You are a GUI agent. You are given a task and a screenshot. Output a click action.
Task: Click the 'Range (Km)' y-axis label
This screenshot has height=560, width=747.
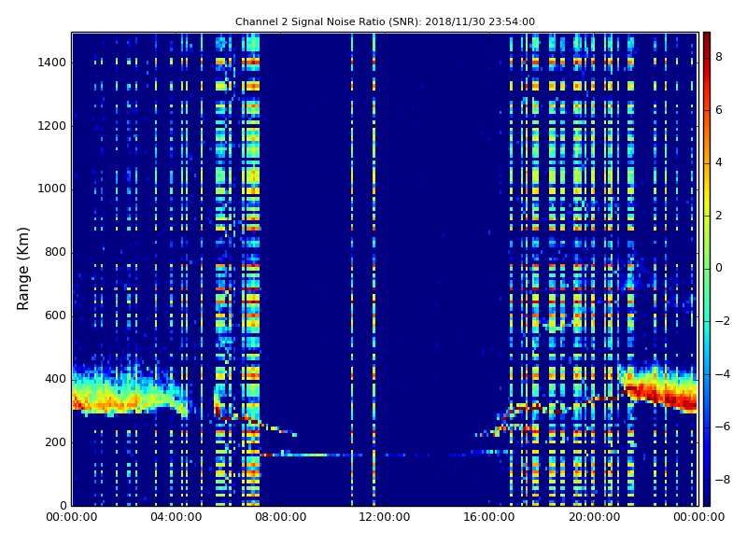(x=22, y=269)
